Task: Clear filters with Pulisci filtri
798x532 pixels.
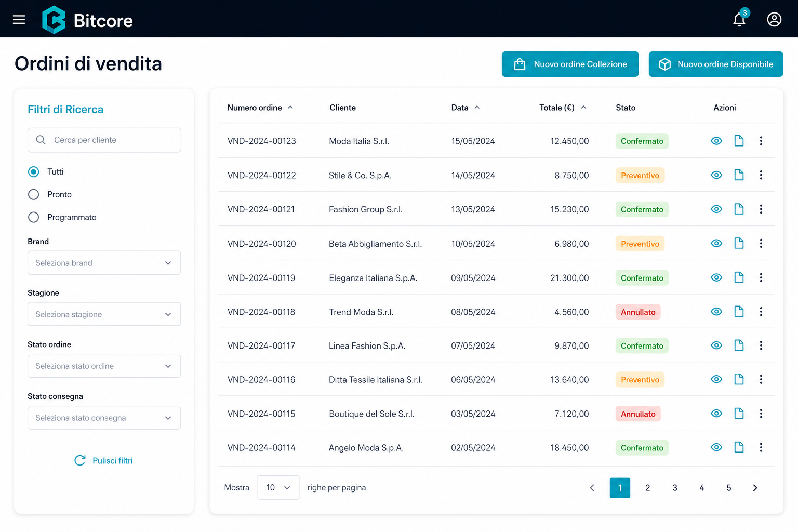Action: [103, 460]
